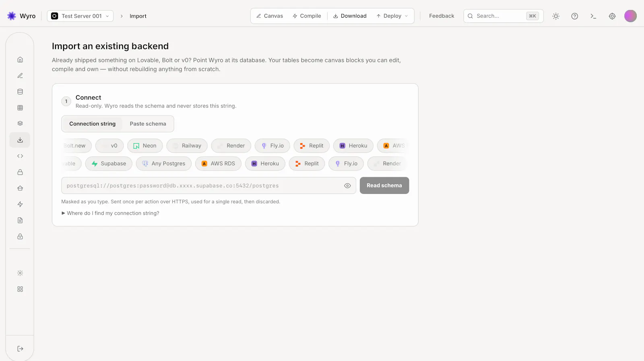The image size is (644, 361).
Task: Click the Download button in the toolbar
Action: click(x=350, y=16)
